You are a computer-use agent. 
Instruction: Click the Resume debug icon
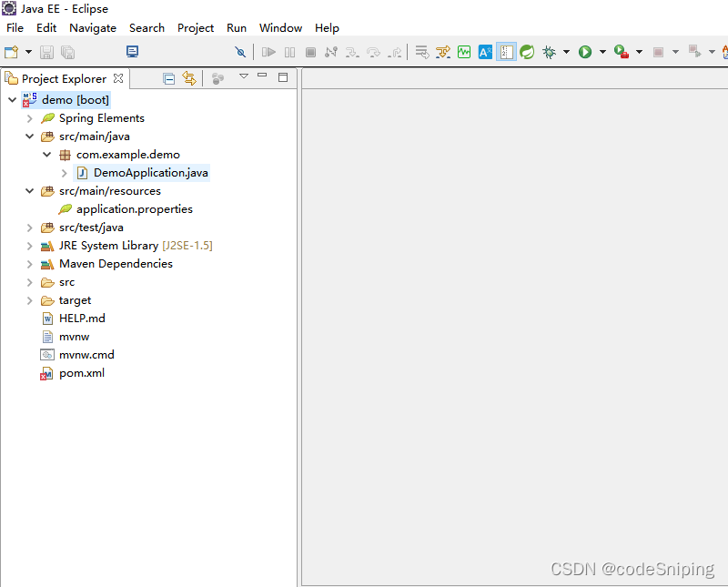(x=268, y=52)
